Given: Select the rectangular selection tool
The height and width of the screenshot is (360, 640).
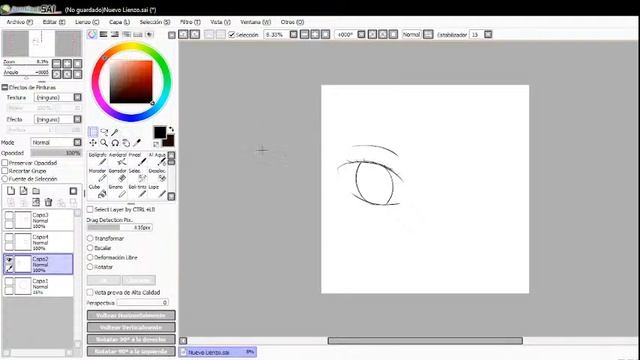Looking at the screenshot, I should 93,132.
